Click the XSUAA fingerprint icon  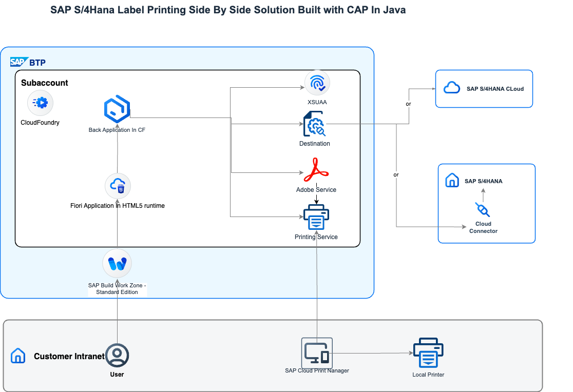pyautogui.click(x=317, y=83)
